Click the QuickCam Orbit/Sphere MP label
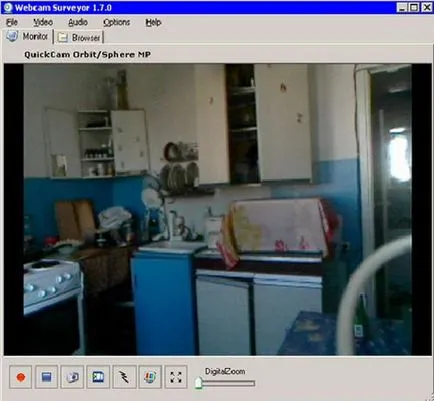The width and height of the screenshot is (434, 401). point(87,54)
